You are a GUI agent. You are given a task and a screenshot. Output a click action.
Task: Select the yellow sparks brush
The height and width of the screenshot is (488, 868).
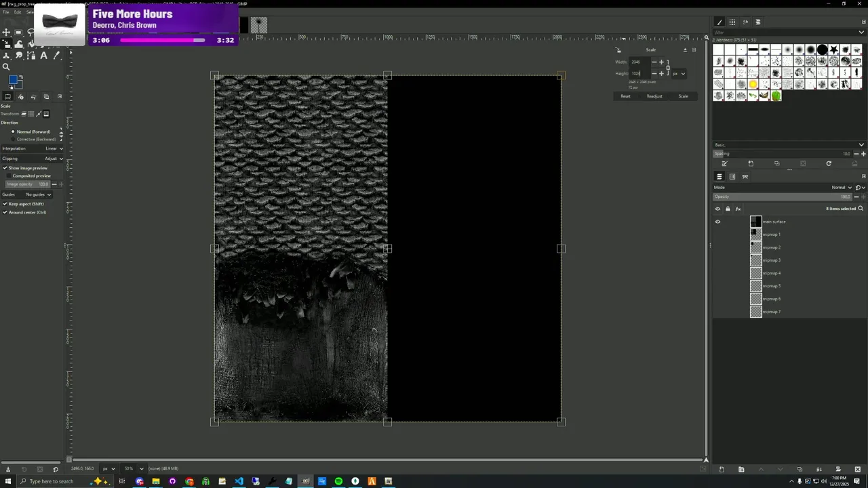tap(753, 84)
